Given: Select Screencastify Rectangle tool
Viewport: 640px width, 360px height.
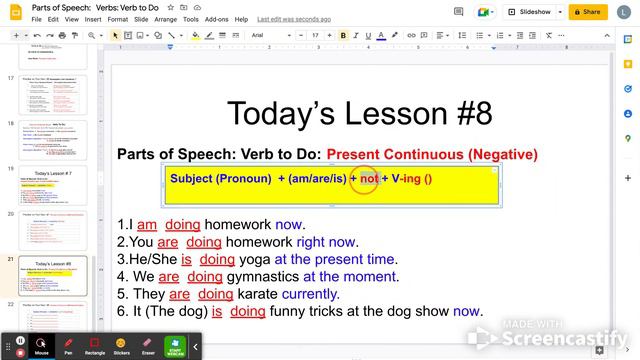Looking at the screenshot, I should tap(95, 346).
